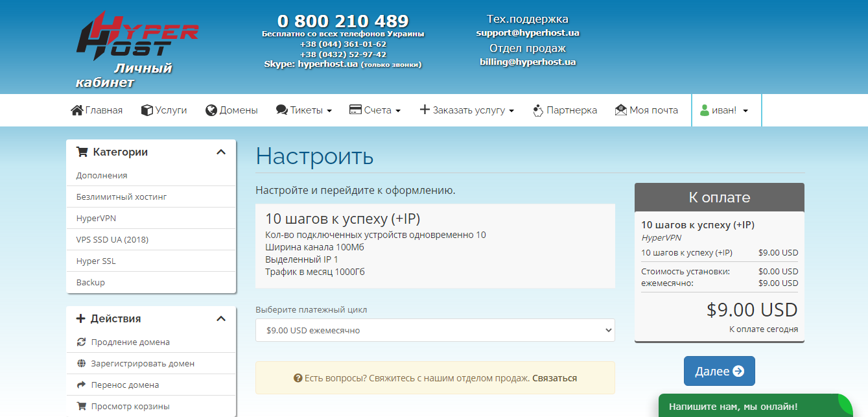
Task: Click the cart icon beside Просмотр корзины
Action: click(81, 406)
